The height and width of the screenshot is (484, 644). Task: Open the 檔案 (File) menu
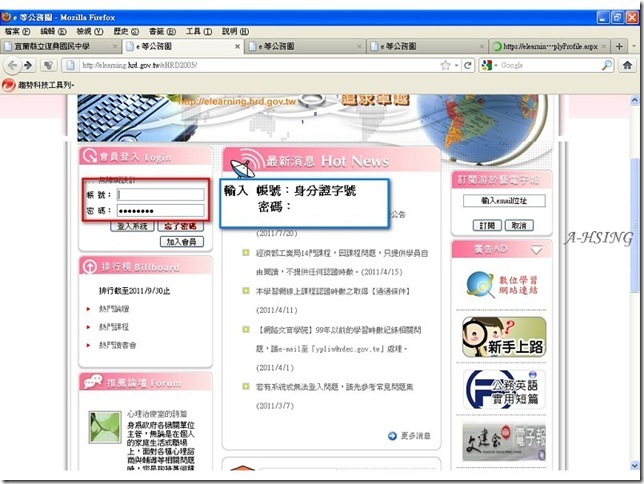click(x=17, y=31)
